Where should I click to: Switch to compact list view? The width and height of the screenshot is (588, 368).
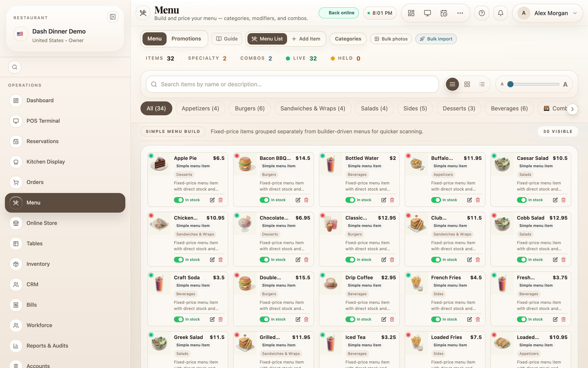(x=482, y=84)
